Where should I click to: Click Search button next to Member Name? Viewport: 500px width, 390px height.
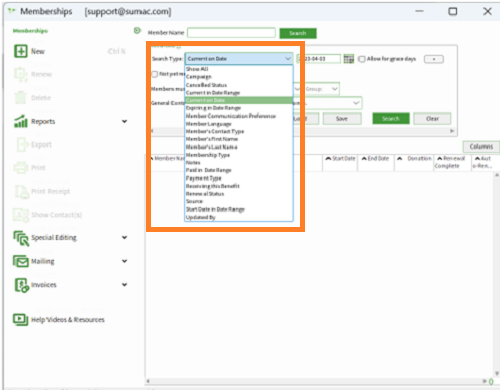[x=298, y=33]
